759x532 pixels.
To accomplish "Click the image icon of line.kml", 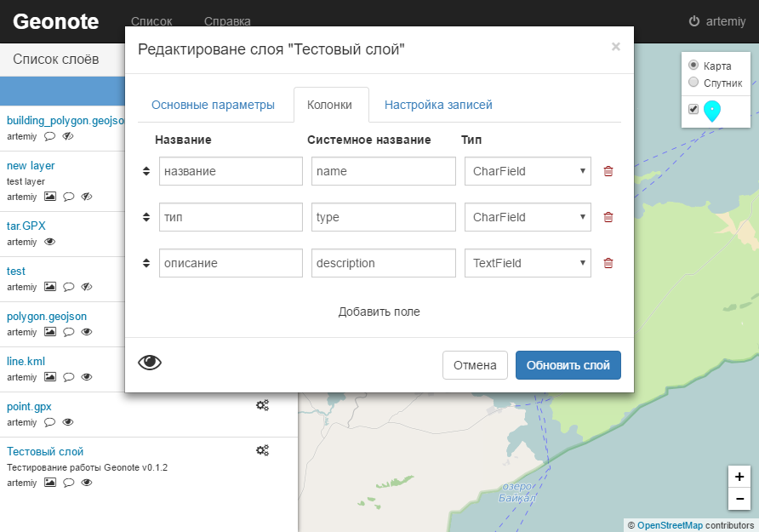I will click(x=50, y=376).
